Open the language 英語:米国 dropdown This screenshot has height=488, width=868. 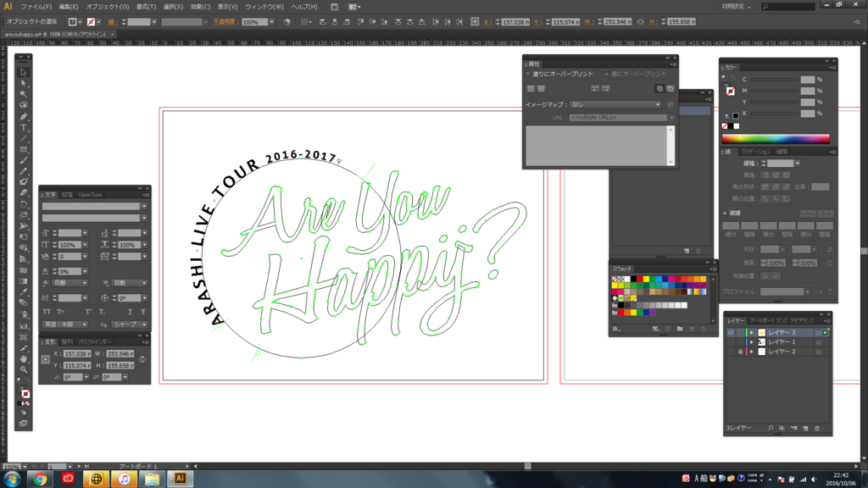[65, 324]
